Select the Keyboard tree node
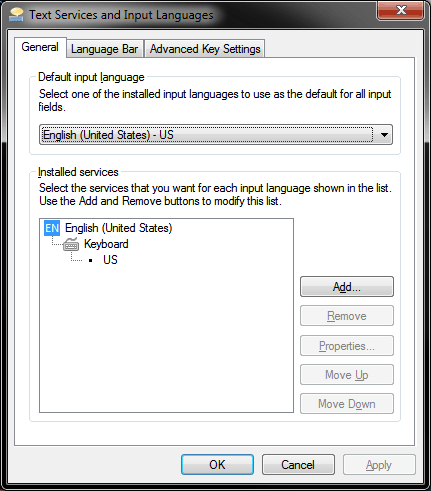 click(106, 244)
